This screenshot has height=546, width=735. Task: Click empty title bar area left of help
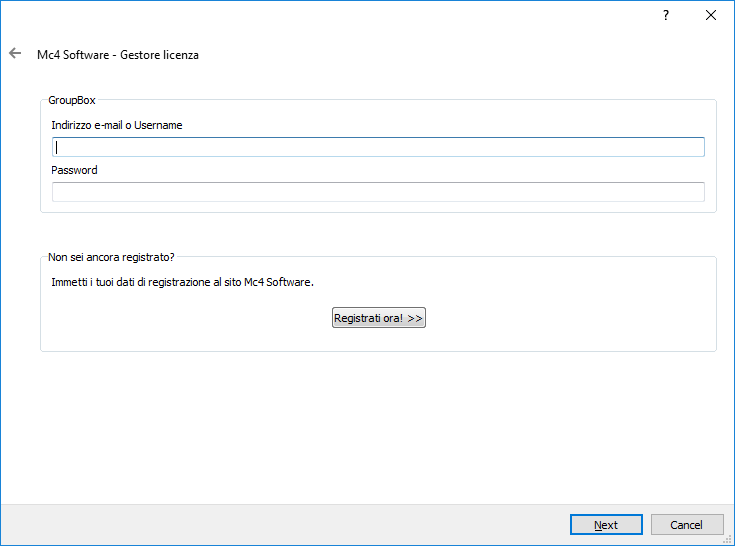350,16
